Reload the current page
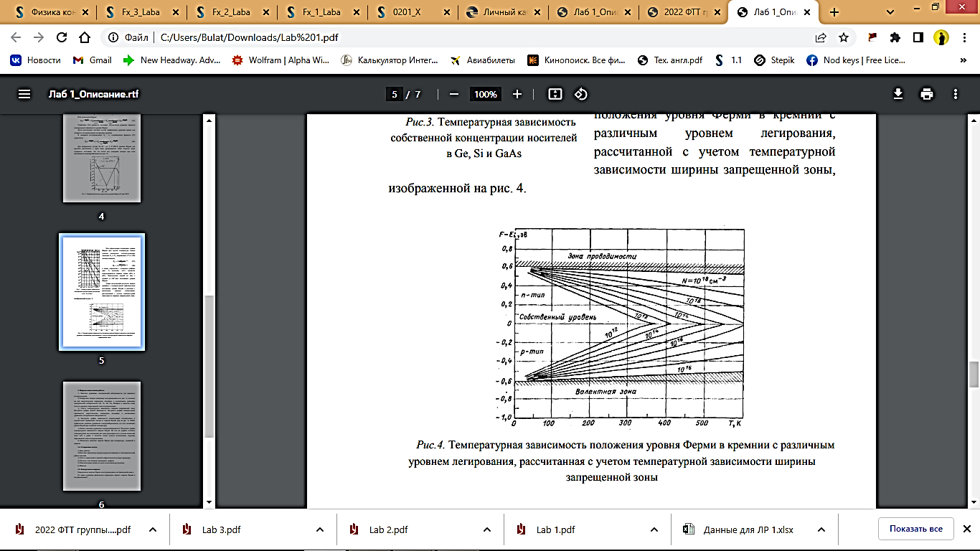This screenshot has width=980, height=551. 62,37
